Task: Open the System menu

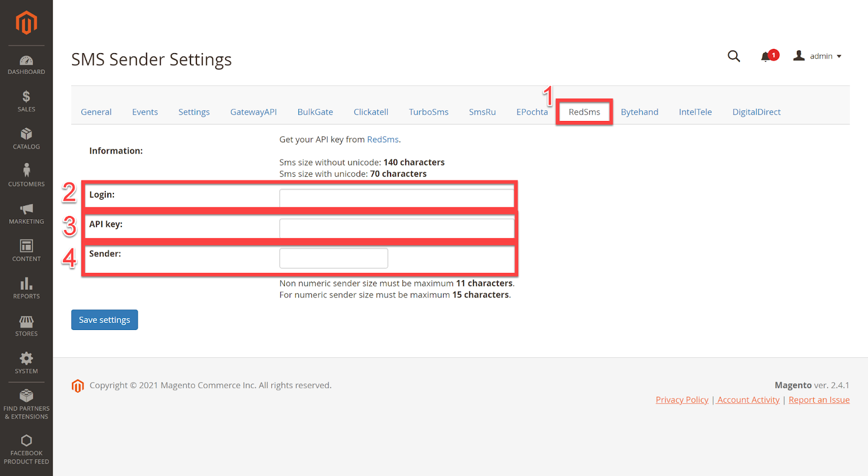Action: coord(26,363)
